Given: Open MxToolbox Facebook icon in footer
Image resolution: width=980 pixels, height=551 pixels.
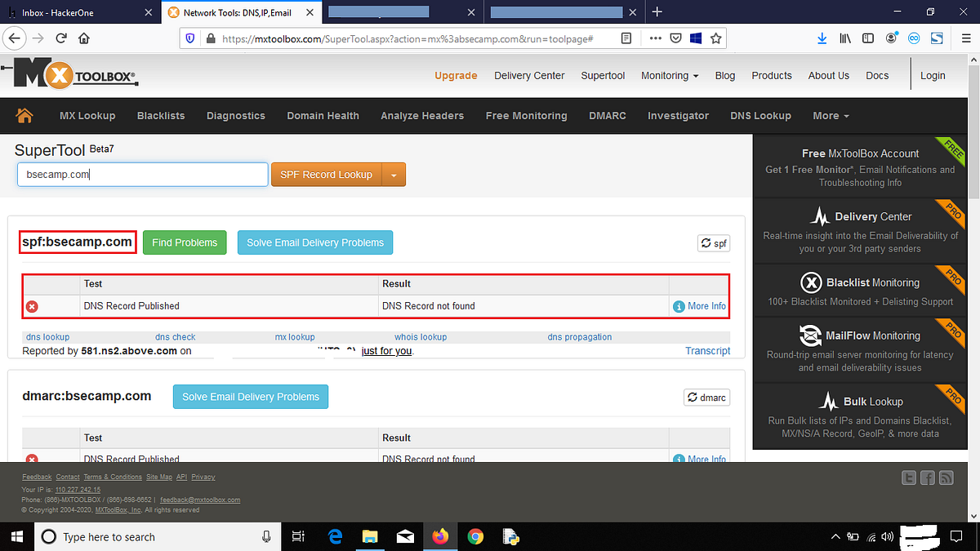Looking at the screenshot, I should point(928,478).
